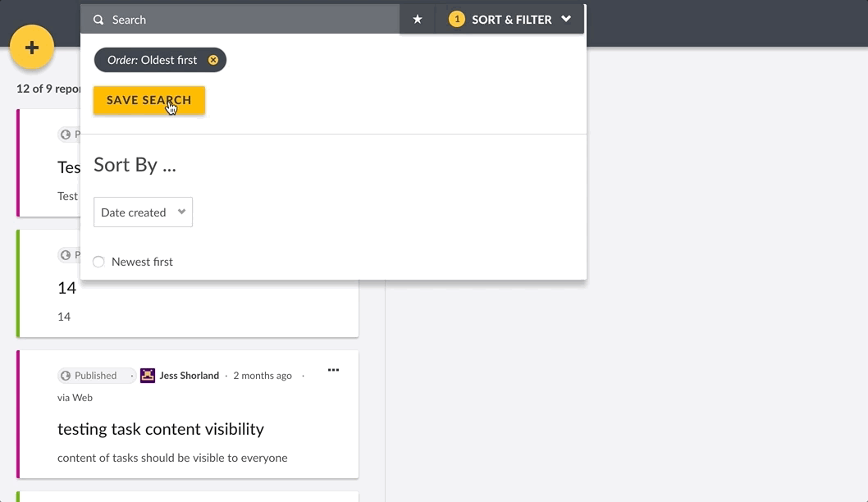The width and height of the screenshot is (868, 502).
Task: Click the filter count badge showing 1
Action: (457, 20)
